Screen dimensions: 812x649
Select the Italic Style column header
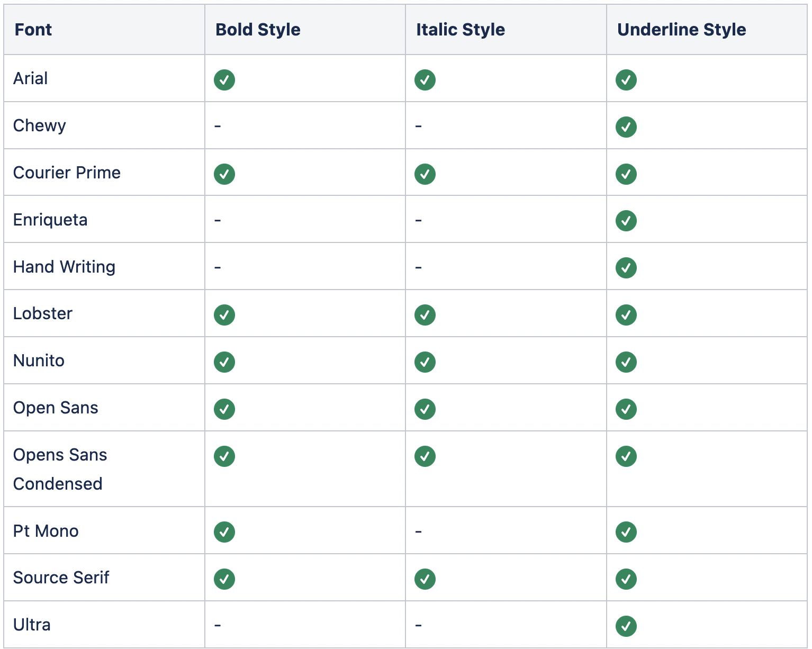461,30
